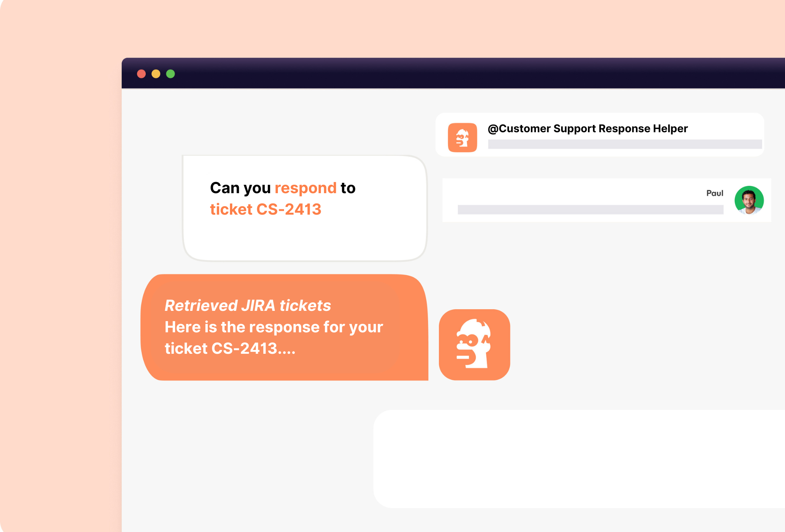Select the large orange bot avatar beside the reply
The image size is (785, 532).
tap(474, 344)
